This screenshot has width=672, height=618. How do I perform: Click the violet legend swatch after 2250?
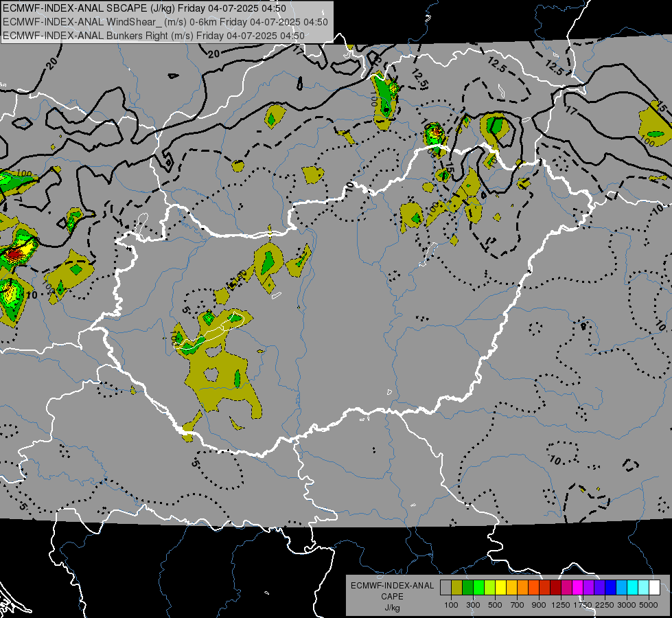point(599,588)
